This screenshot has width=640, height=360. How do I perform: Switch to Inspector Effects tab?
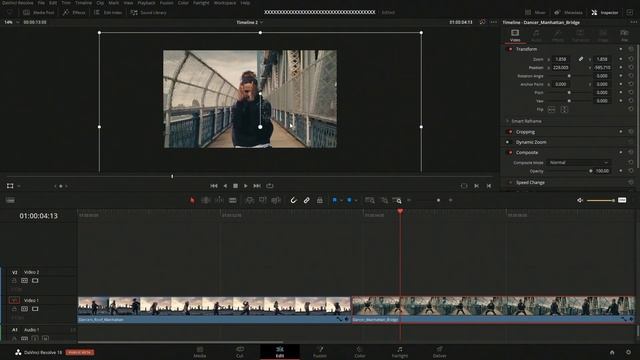click(x=558, y=36)
